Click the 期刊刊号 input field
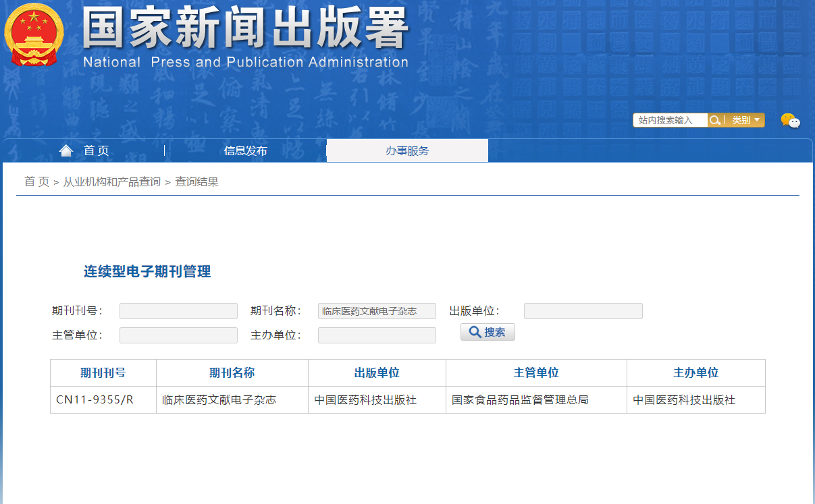 tap(178, 311)
